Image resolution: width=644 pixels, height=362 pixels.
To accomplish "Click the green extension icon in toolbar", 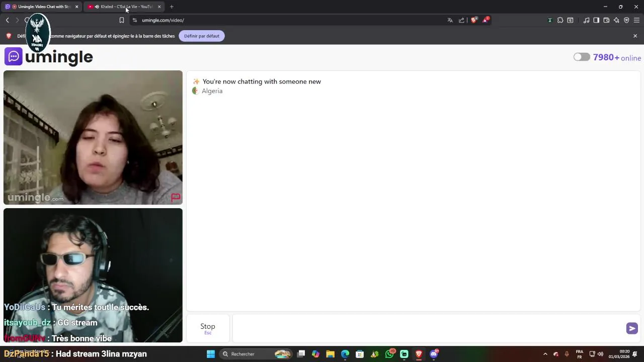I will [x=550, y=20].
